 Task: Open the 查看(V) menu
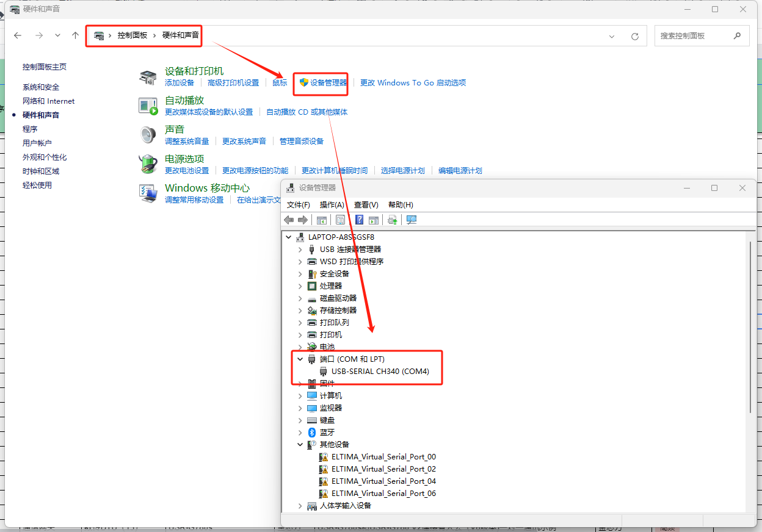click(x=366, y=204)
